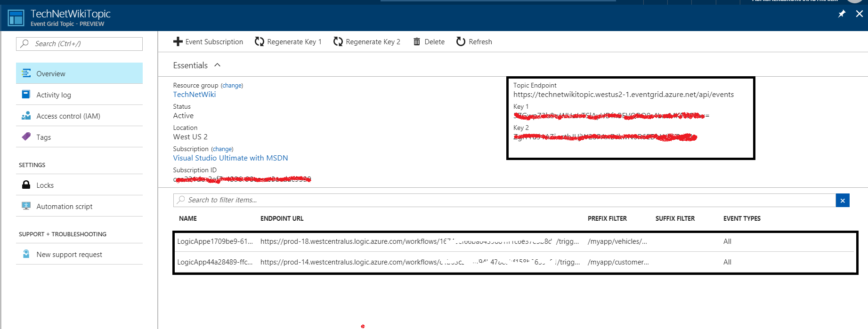Click the Essentials heading
This screenshot has width=868, height=329.
click(190, 65)
